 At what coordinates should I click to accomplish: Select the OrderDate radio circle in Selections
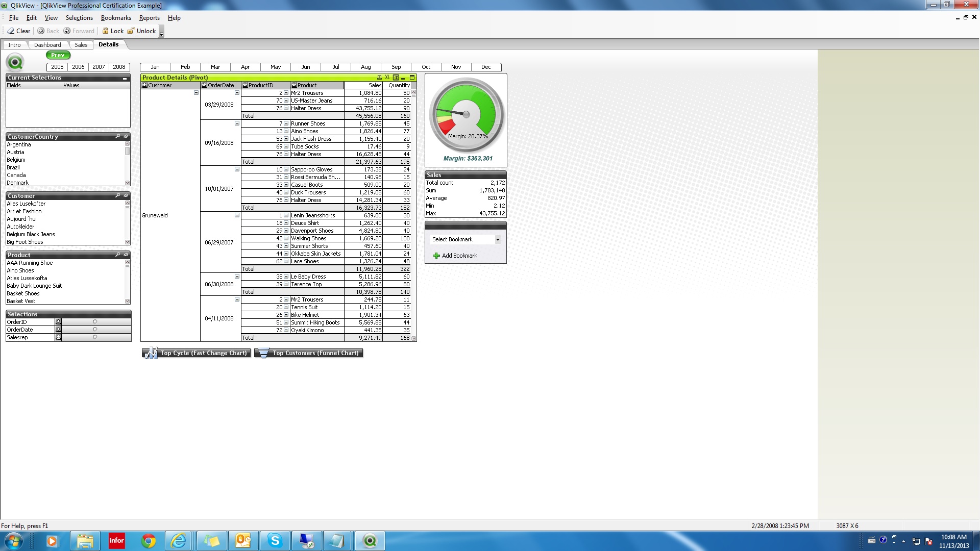click(95, 330)
